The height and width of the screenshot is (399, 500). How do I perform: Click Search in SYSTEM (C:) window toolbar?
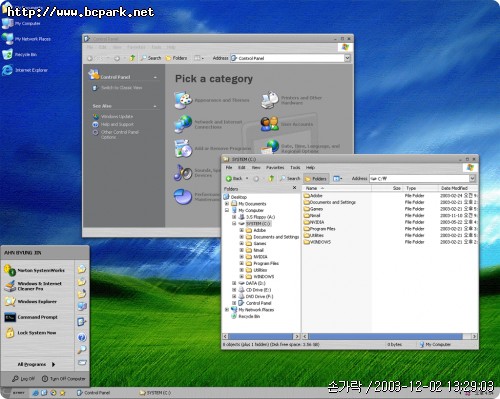pos(290,178)
